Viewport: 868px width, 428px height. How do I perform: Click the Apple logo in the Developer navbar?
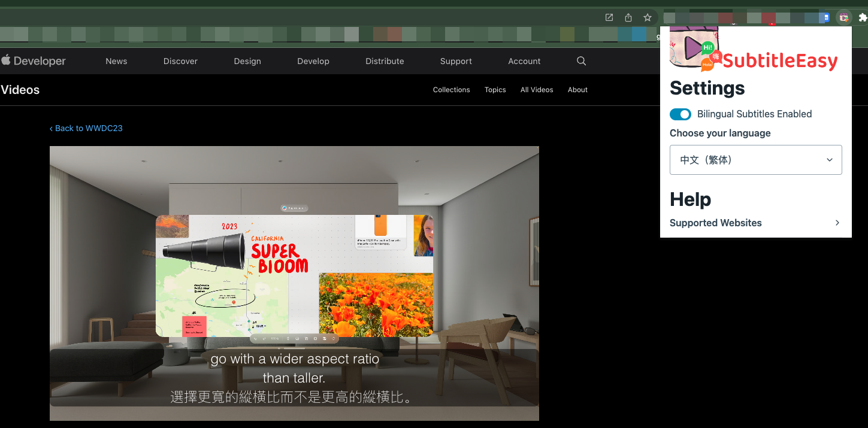click(7, 60)
